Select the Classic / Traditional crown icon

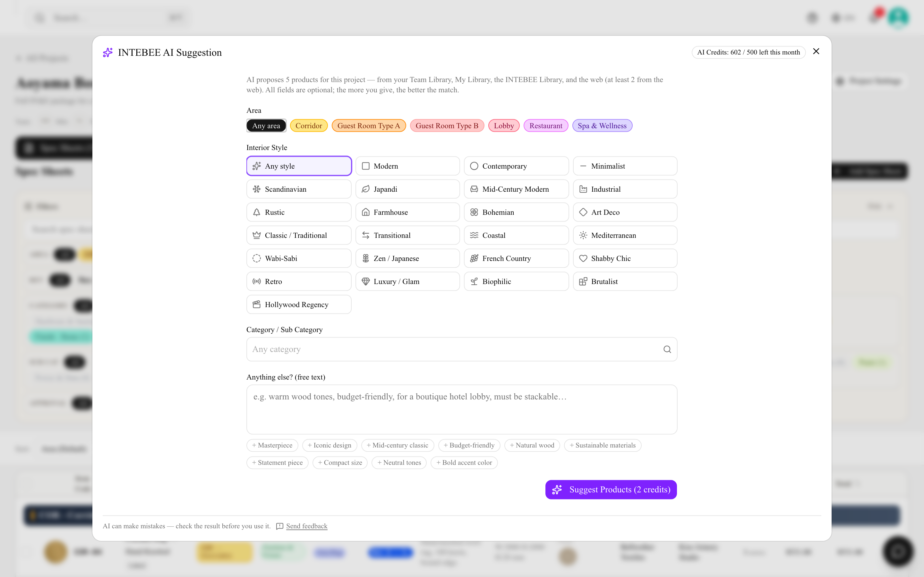257,236
